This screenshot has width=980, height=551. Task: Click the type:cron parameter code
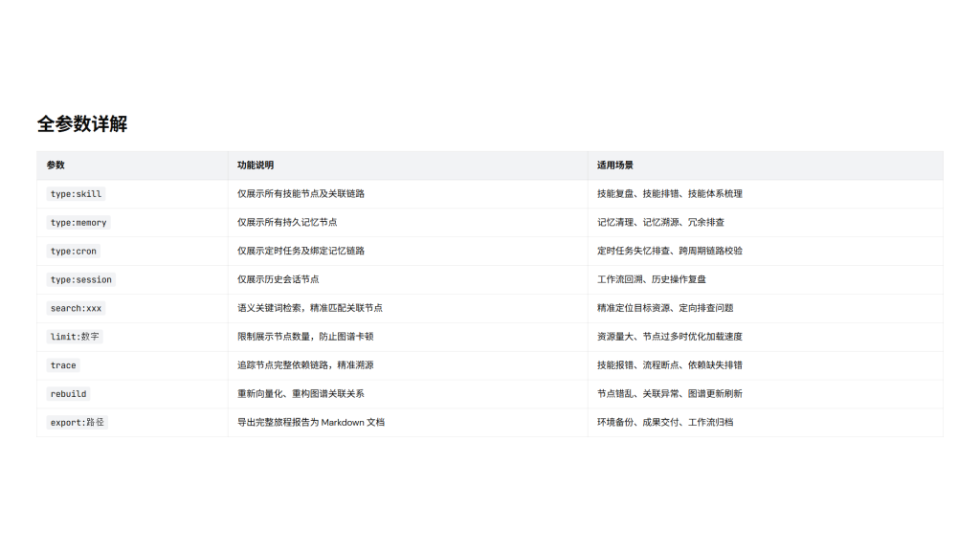[73, 252]
